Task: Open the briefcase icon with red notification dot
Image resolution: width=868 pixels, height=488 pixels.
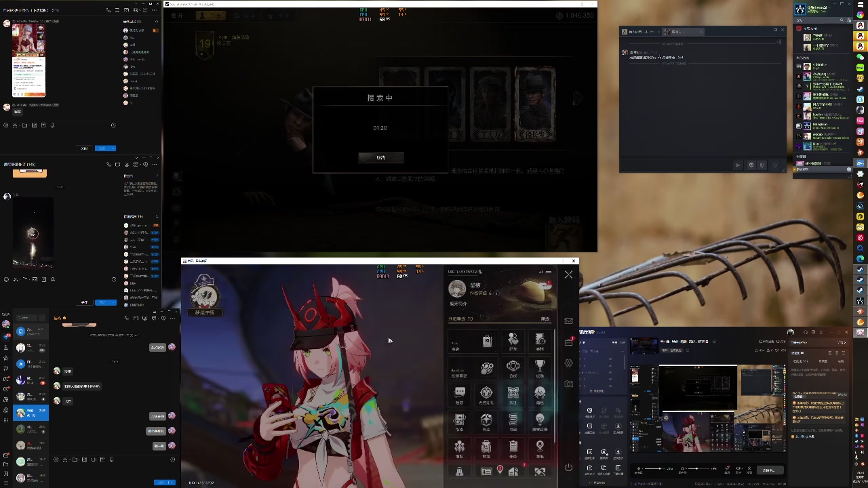Action: (x=568, y=342)
